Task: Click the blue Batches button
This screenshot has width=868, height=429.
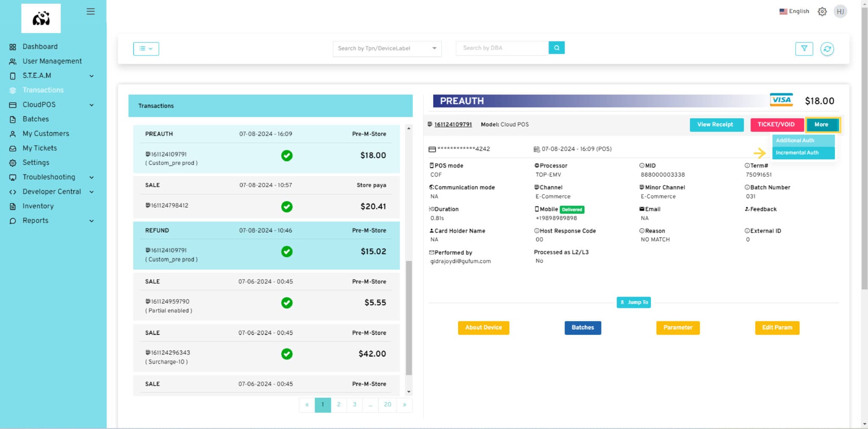Action: [582, 328]
